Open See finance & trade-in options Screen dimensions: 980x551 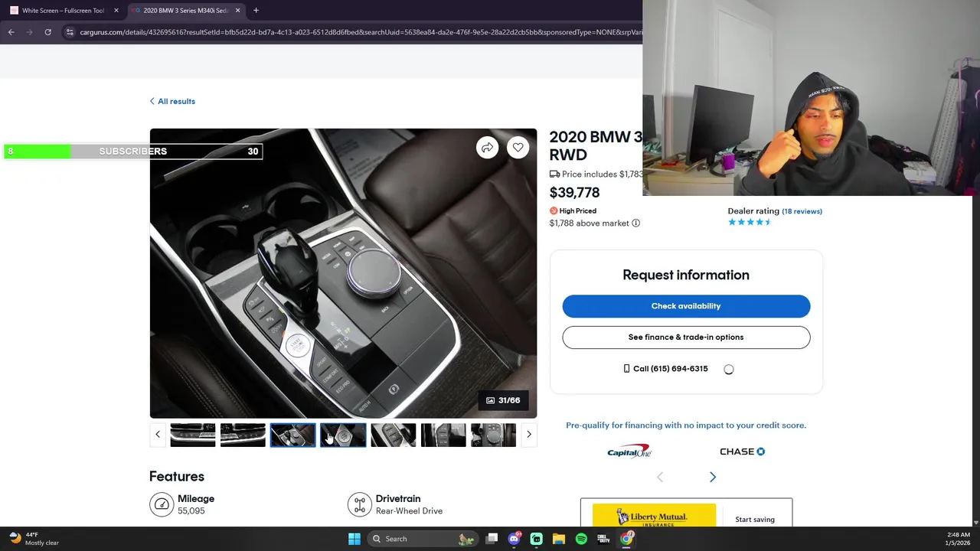point(686,337)
